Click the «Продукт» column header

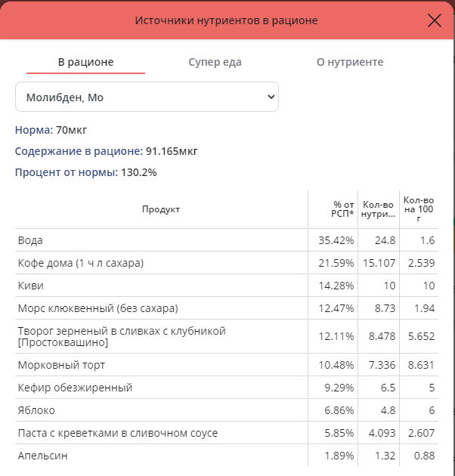click(161, 209)
